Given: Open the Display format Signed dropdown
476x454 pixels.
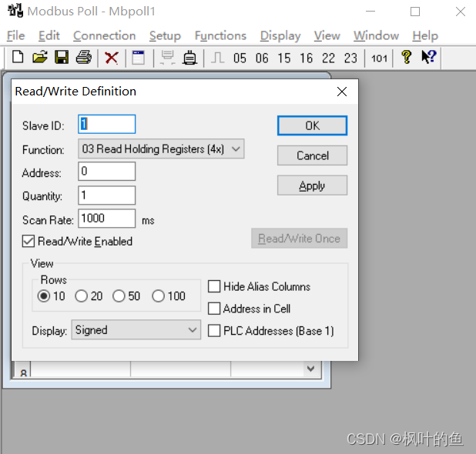Looking at the screenshot, I should coord(136,329).
